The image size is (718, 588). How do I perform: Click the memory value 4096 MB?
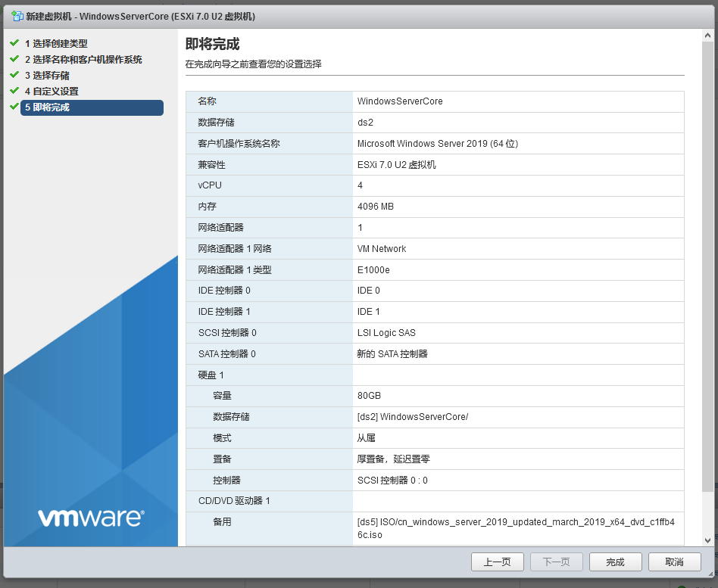click(x=376, y=207)
